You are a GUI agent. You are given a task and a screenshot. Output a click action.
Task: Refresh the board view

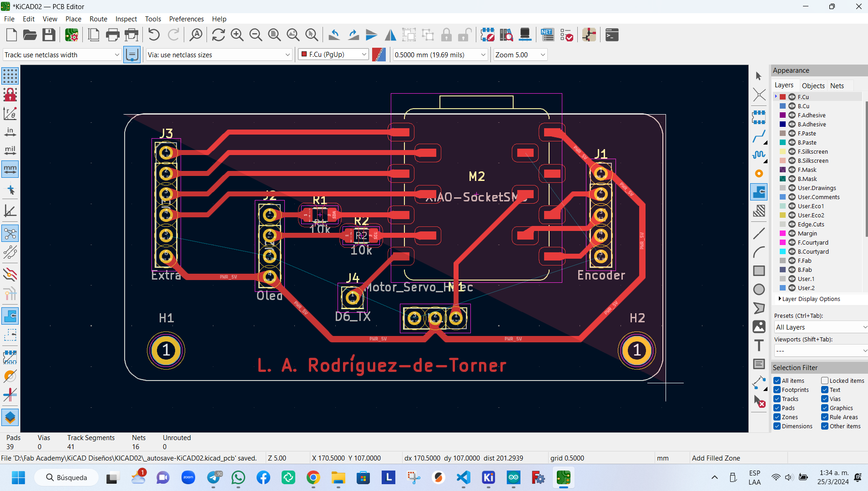(218, 35)
